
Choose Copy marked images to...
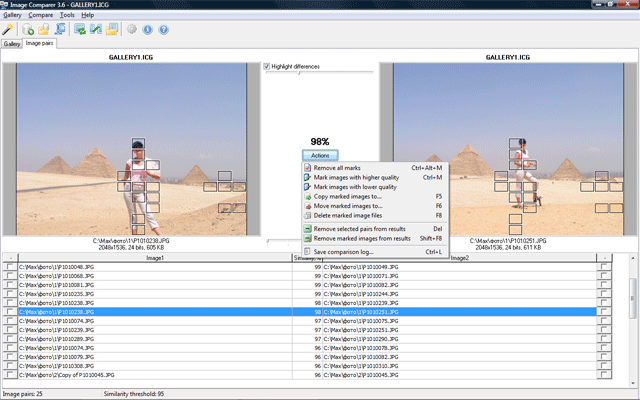(375, 196)
